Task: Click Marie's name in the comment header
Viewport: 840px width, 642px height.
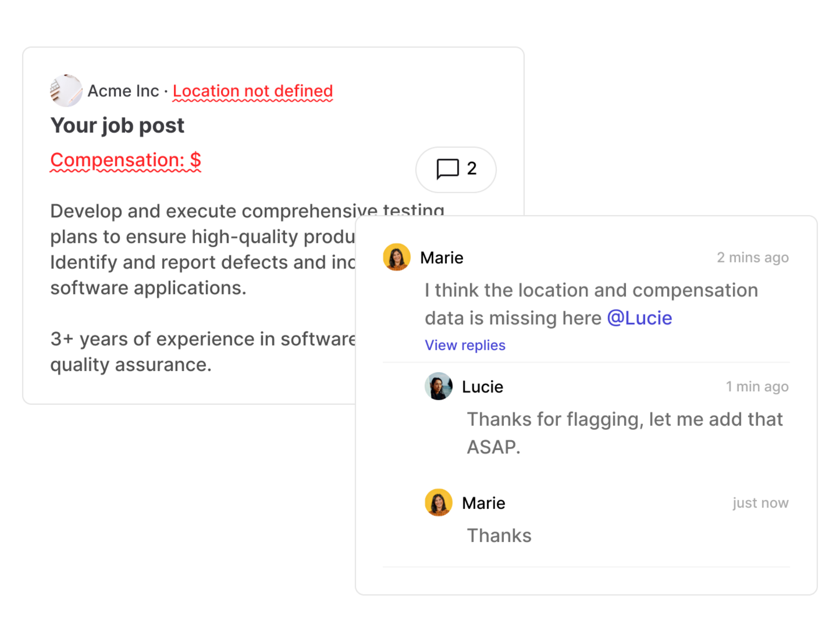Action: click(442, 257)
